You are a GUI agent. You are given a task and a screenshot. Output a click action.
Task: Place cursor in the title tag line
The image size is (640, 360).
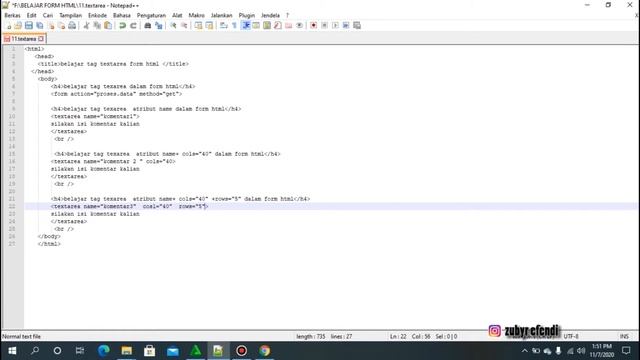(113, 64)
